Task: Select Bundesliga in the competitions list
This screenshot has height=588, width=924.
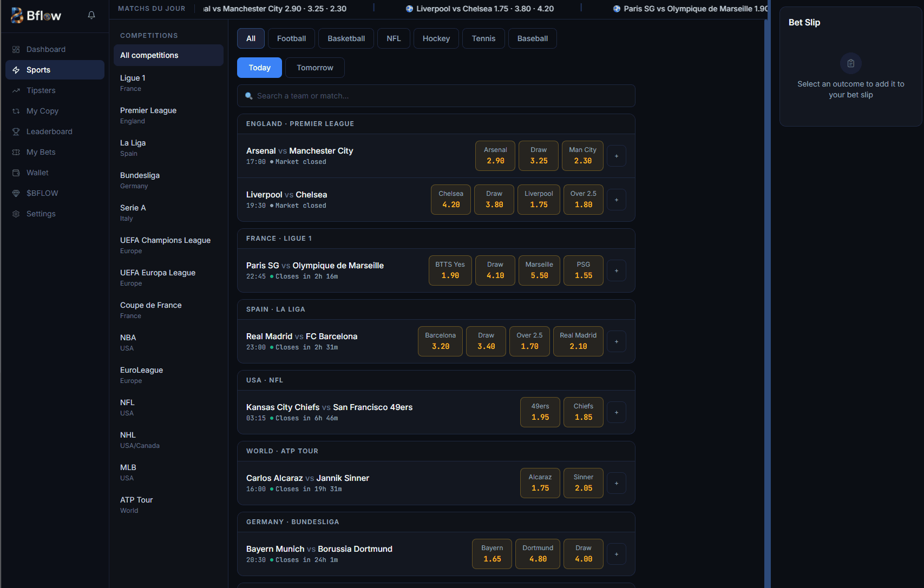Action: pos(168,180)
